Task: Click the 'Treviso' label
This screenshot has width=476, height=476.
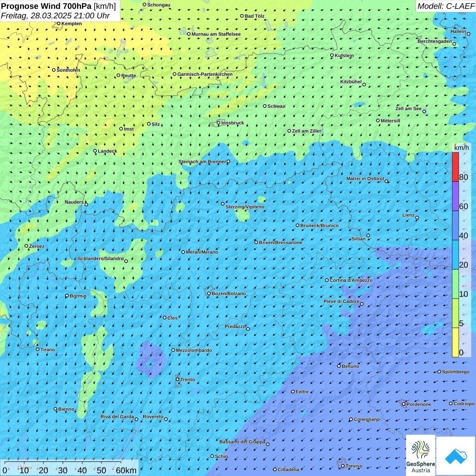Action: [354, 466]
